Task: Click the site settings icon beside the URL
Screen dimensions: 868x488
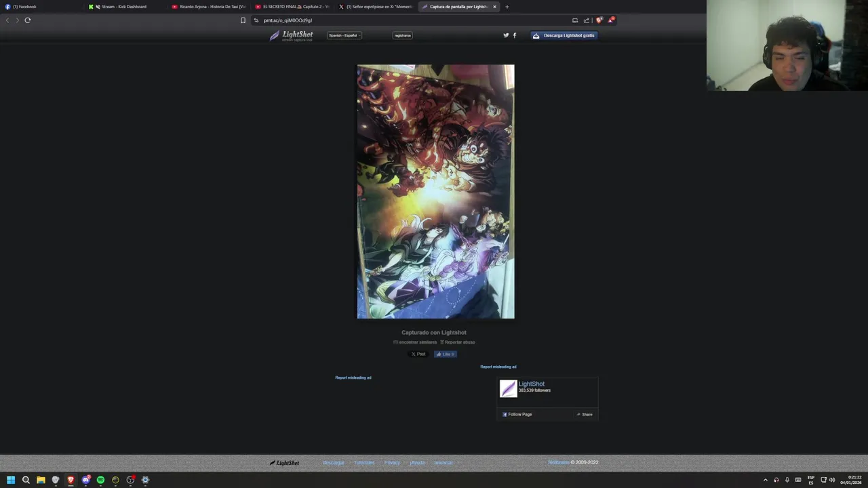Action: click(x=256, y=20)
